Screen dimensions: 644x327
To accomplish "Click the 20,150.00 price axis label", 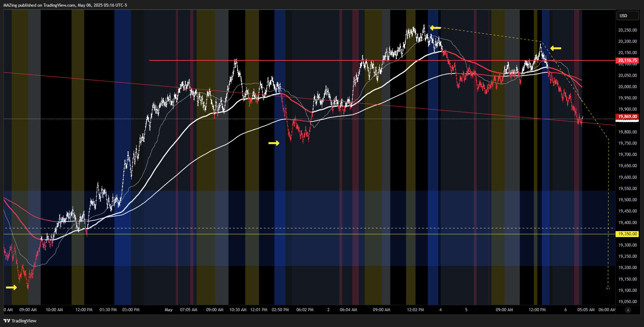I will click(628, 53).
